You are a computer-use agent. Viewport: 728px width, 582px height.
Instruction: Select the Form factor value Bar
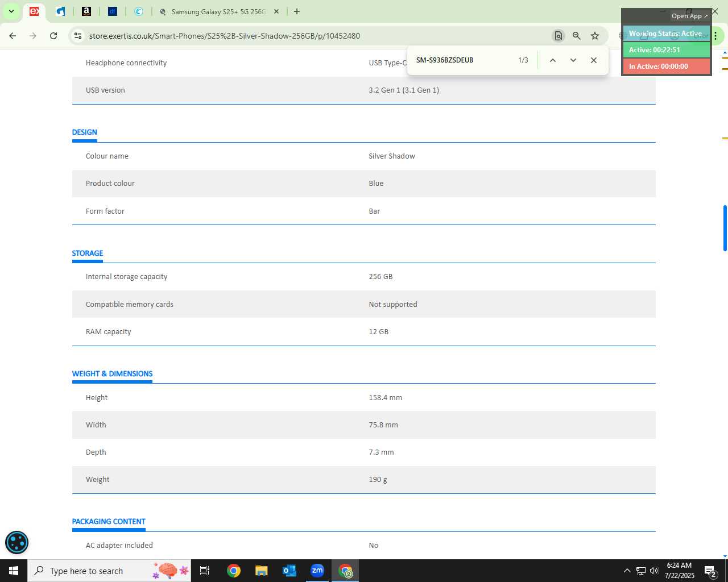(374, 211)
